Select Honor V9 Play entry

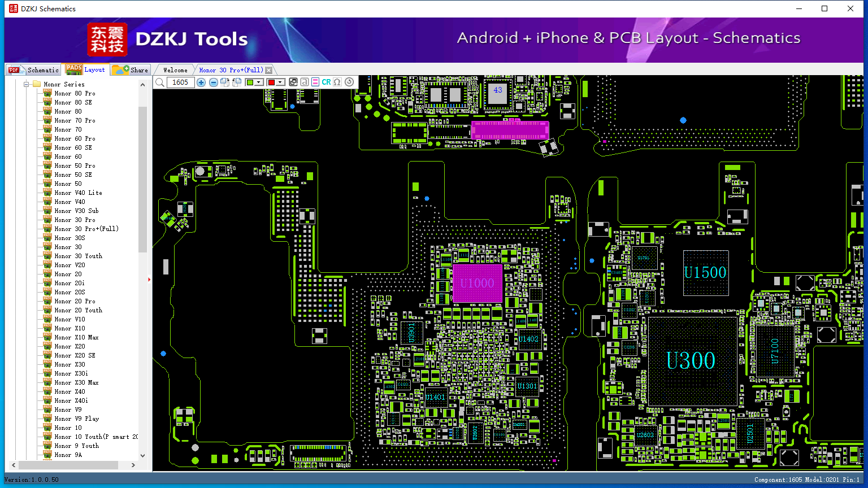[76, 419]
